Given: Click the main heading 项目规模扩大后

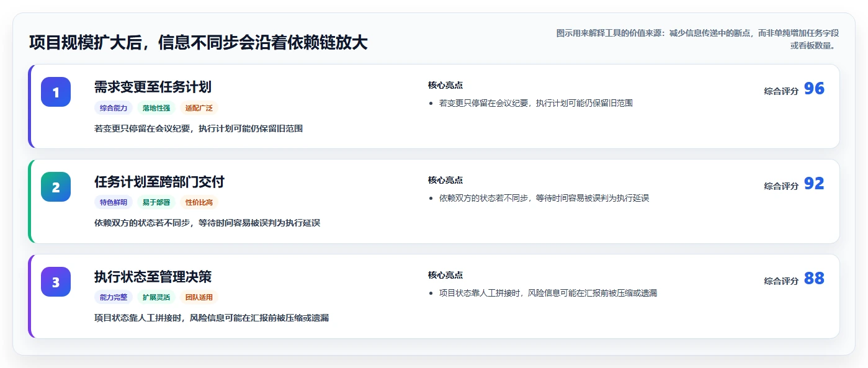Looking at the screenshot, I should point(199,43).
